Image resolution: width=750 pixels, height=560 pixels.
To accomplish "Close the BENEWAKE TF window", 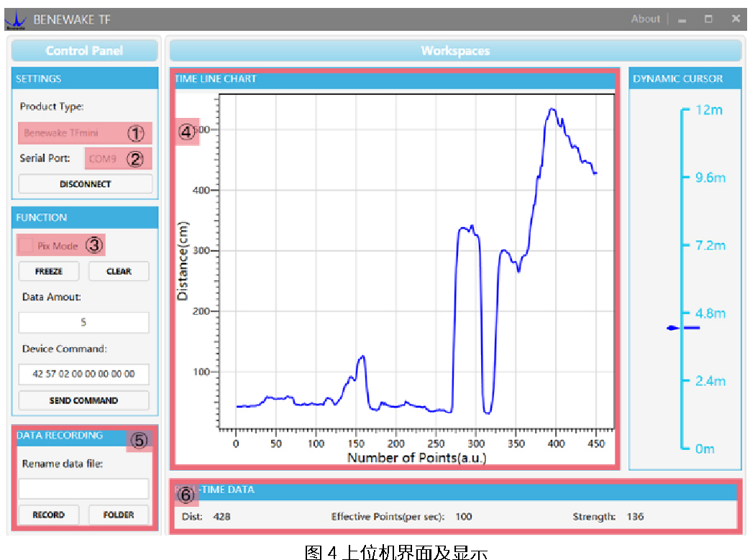I will pyautogui.click(x=736, y=19).
